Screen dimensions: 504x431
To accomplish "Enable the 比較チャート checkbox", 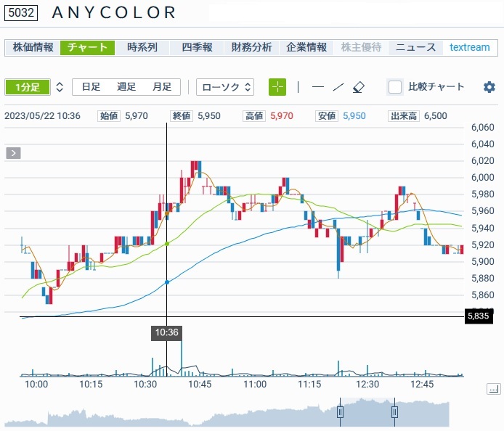I will [395, 87].
